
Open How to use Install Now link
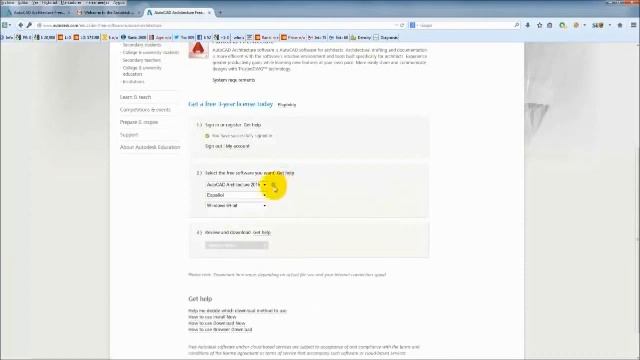point(212,317)
